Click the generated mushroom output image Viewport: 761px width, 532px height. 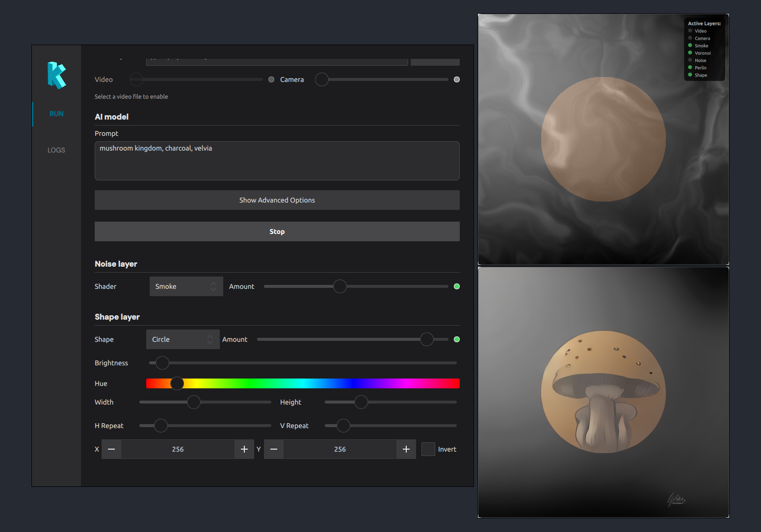pyautogui.click(x=604, y=392)
